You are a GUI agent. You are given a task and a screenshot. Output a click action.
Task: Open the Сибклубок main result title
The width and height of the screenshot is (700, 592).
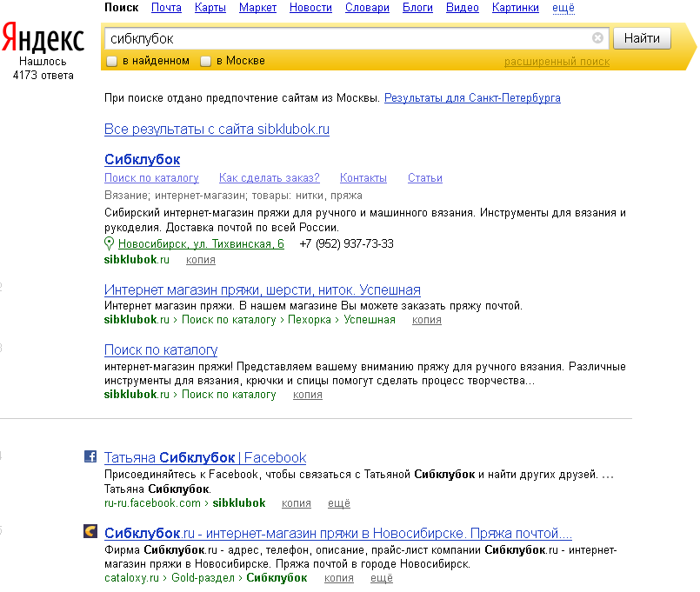coord(143,159)
